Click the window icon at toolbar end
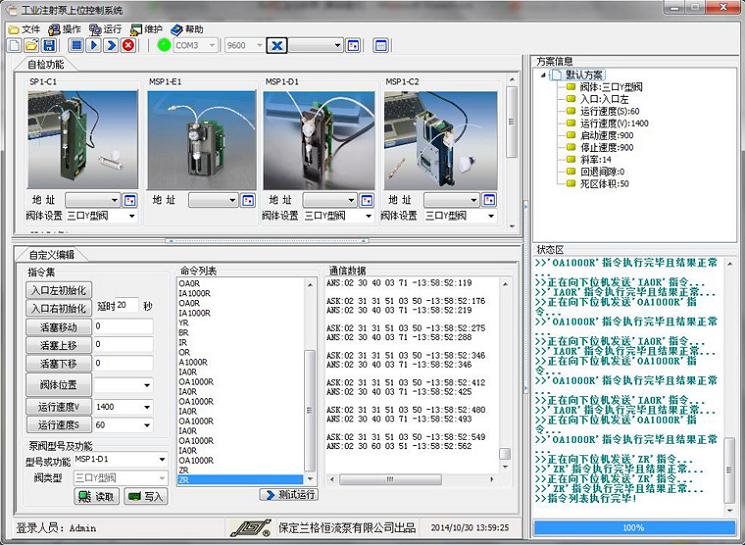This screenshot has height=545, width=745. [380, 46]
